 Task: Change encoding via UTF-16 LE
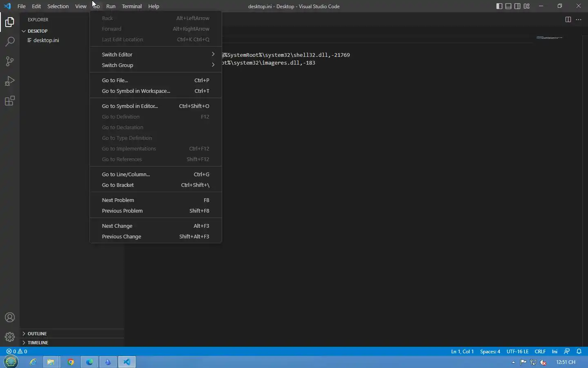(517, 351)
